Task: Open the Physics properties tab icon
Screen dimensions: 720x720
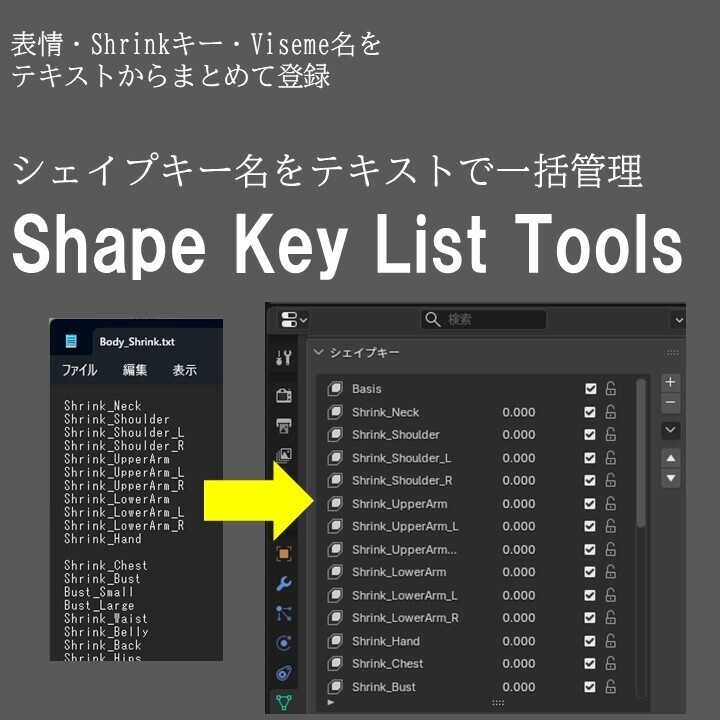Action: (284, 643)
